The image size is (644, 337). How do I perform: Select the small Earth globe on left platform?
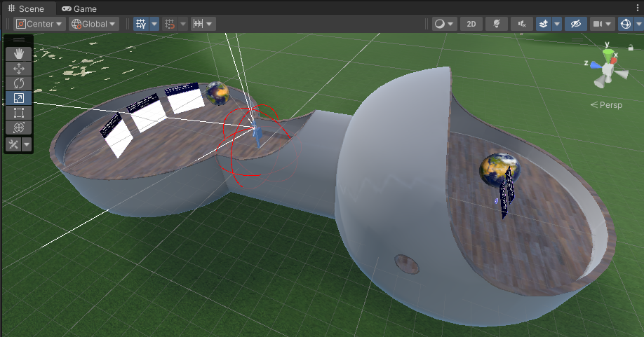[x=217, y=93]
